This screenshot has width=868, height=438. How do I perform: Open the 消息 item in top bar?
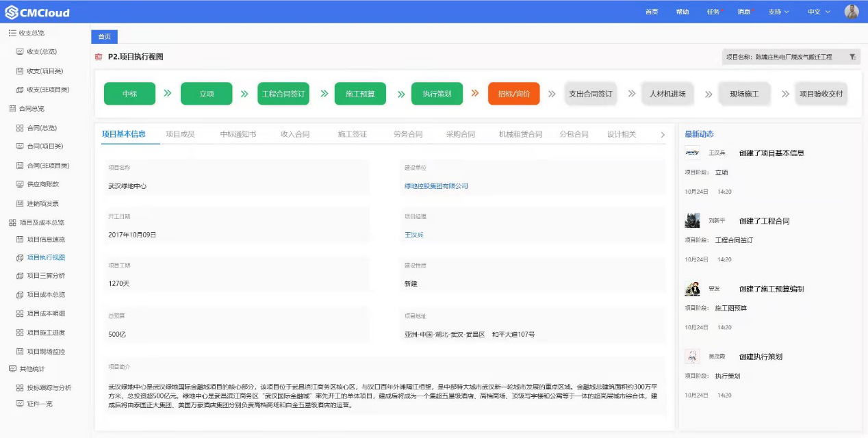(743, 12)
